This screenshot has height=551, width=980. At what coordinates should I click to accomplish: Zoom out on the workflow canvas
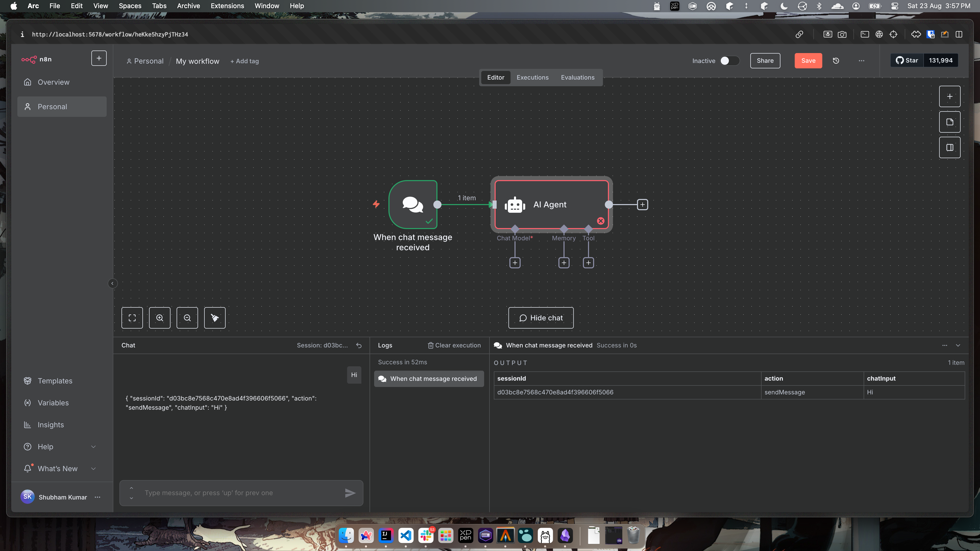coord(187,318)
